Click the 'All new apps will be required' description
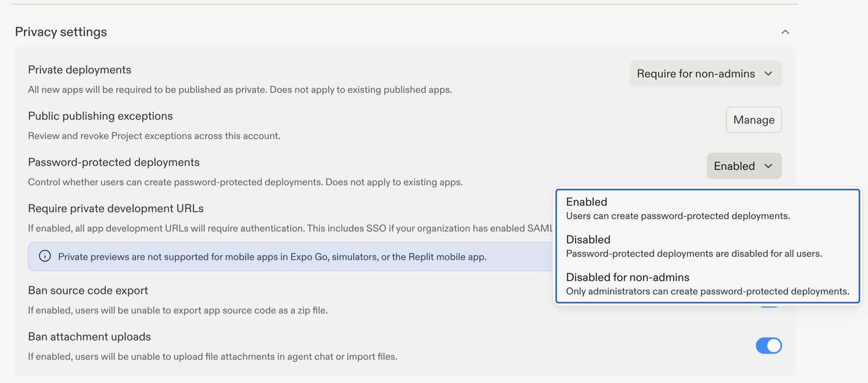This screenshot has width=868, height=383. pos(240,90)
